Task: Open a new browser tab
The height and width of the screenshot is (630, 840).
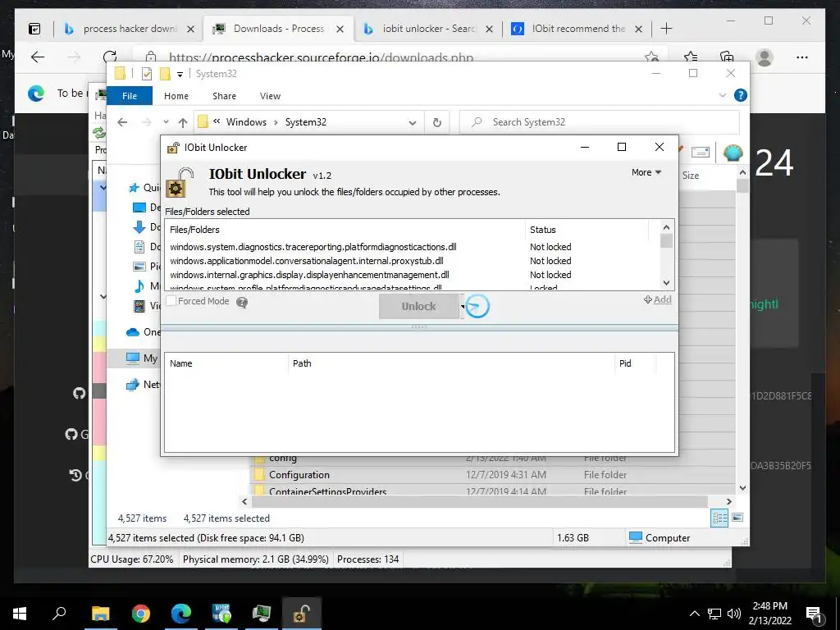Action: pyautogui.click(x=666, y=29)
